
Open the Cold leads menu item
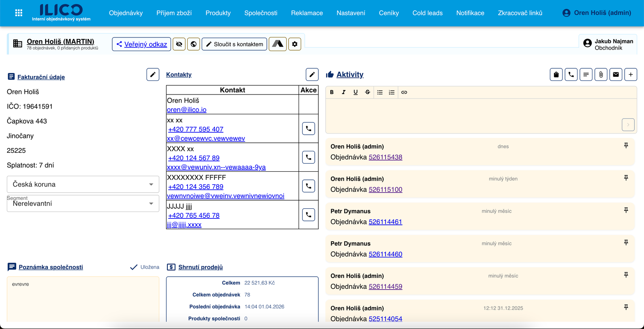(427, 13)
